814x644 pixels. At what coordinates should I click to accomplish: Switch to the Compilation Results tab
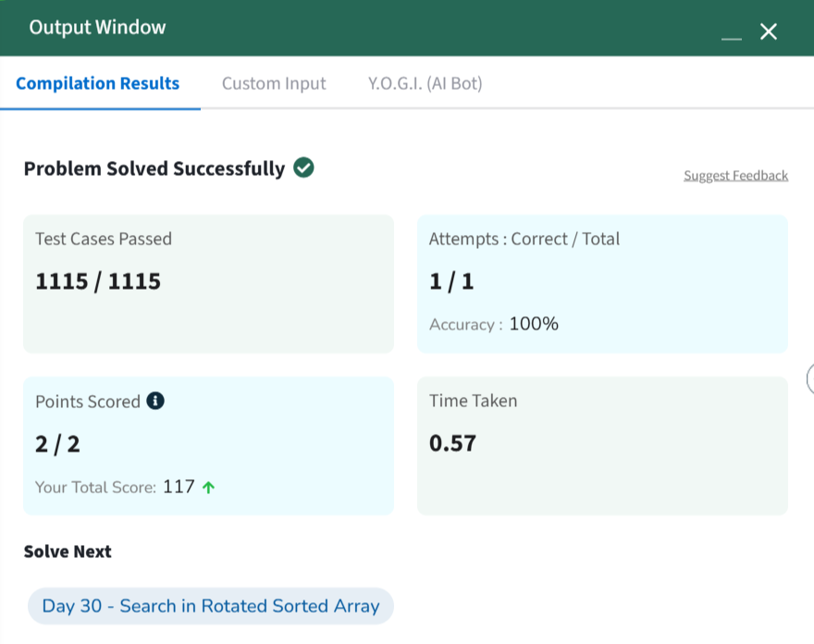click(x=98, y=83)
